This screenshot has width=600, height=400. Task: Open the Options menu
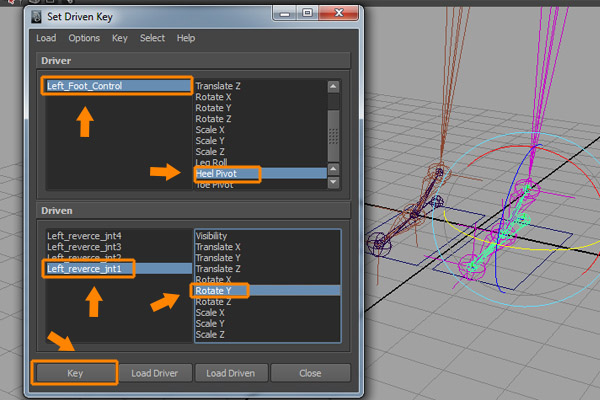pyautogui.click(x=84, y=38)
